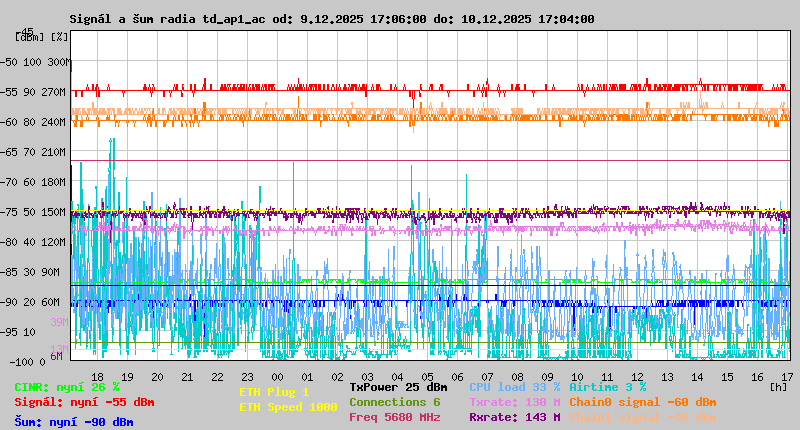This screenshot has height=430, width=800.
Task: Click the CPU load legend entry
Action: (514, 386)
